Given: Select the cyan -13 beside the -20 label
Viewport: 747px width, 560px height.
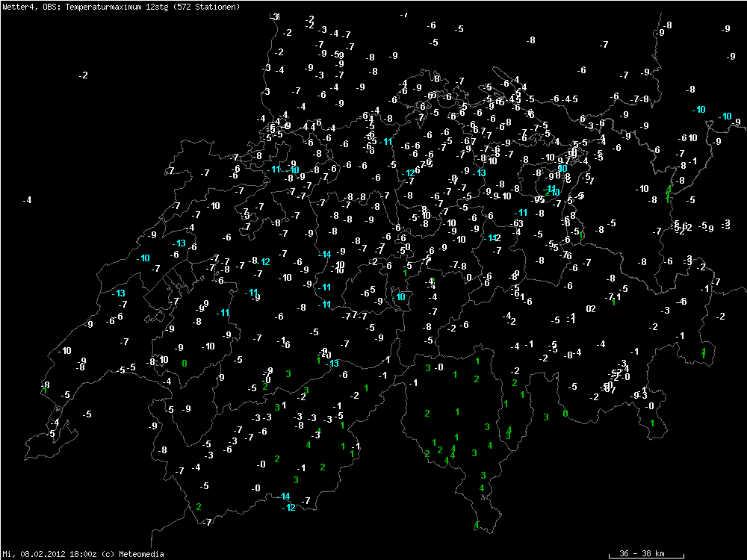Looking at the screenshot, I should [x=332, y=364].
